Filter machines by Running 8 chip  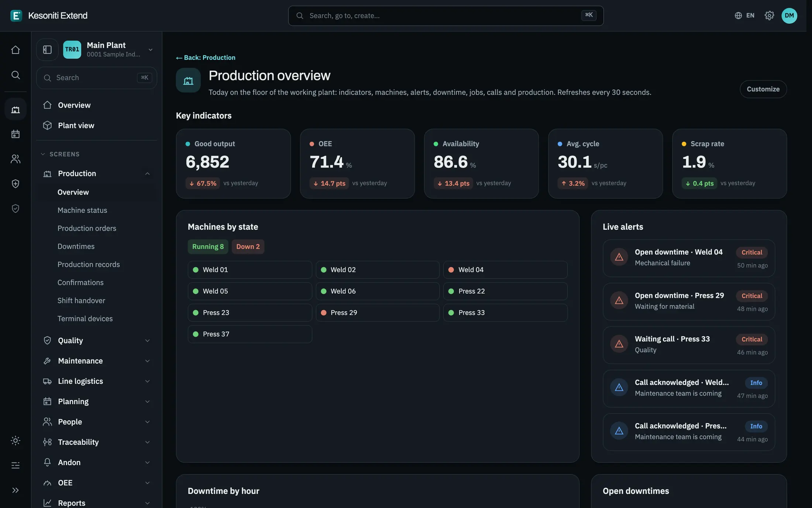pyautogui.click(x=208, y=246)
